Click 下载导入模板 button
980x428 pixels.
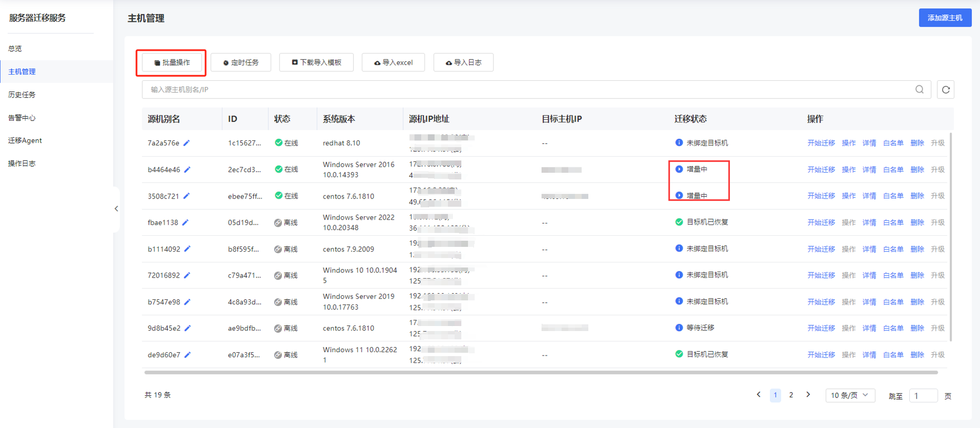(316, 62)
